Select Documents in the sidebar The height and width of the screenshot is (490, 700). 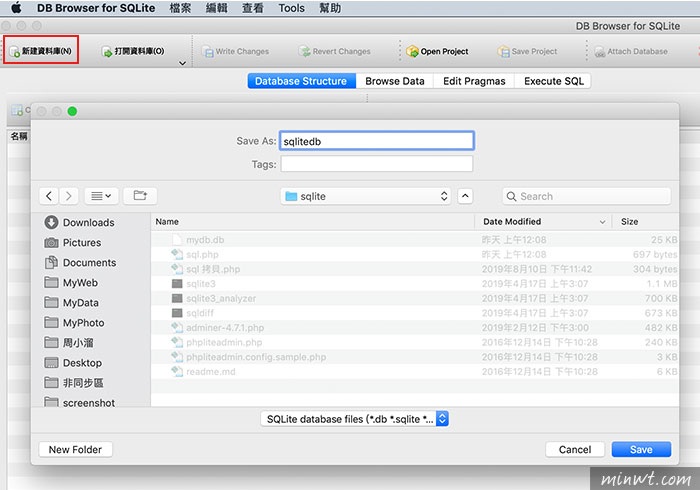click(x=80, y=262)
